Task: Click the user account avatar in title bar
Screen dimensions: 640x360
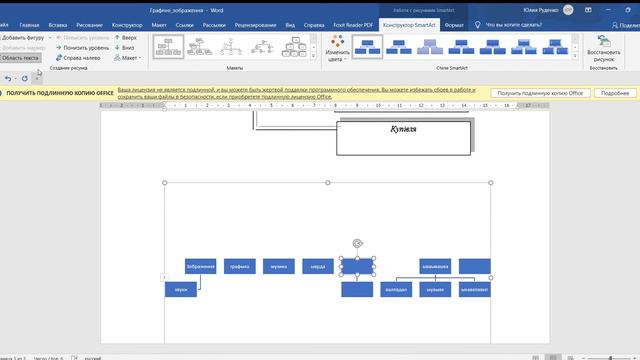Action: click(x=568, y=10)
